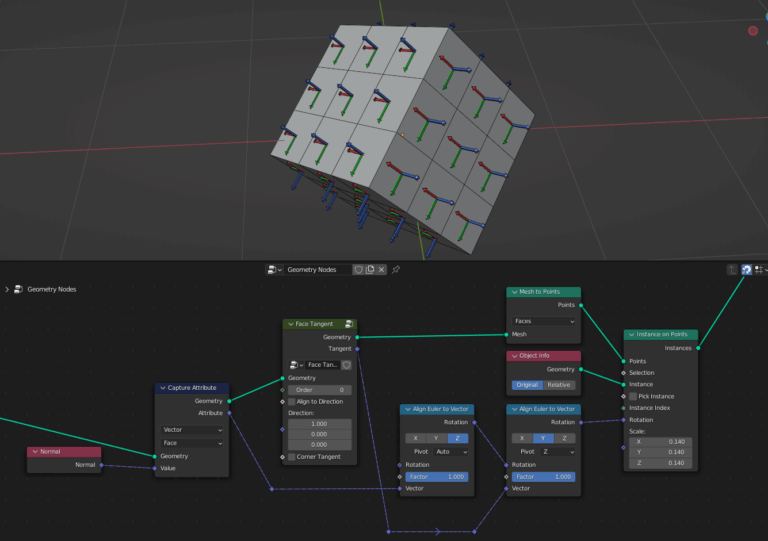Click the Tangent output socket on Face Tangent
The height and width of the screenshot is (541, 768).
[357, 349]
